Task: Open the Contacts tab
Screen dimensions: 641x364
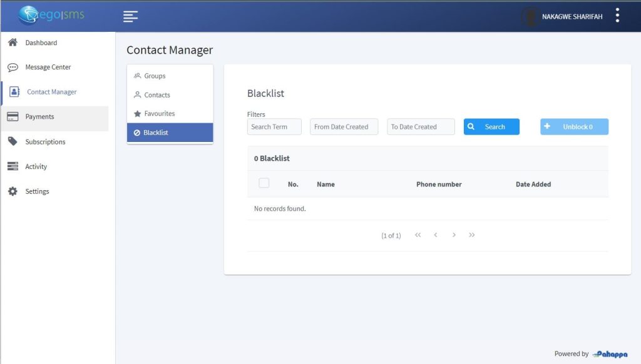Action: 157,95
